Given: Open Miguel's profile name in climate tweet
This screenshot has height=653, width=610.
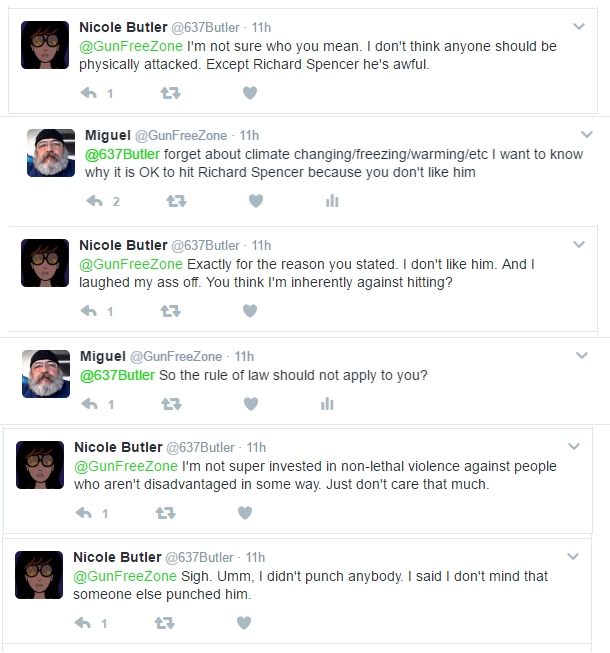Looking at the screenshot, I should (x=108, y=135).
